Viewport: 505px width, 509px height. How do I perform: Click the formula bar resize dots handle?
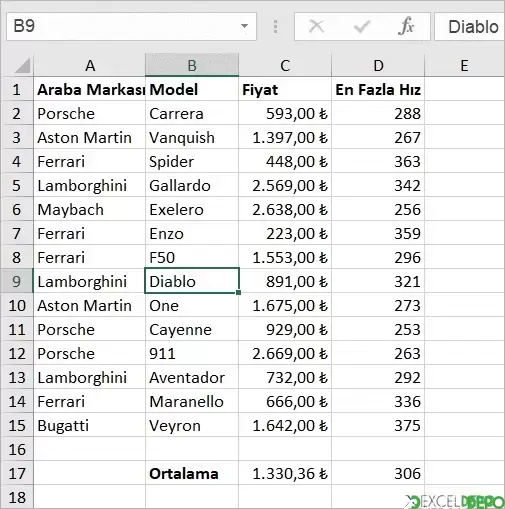275,27
